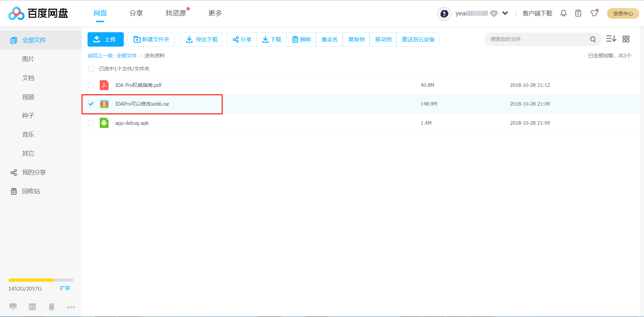Click the 分享 toolbar button
Viewport: 644px width, 317px height.
pyautogui.click(x=241, y=40)
